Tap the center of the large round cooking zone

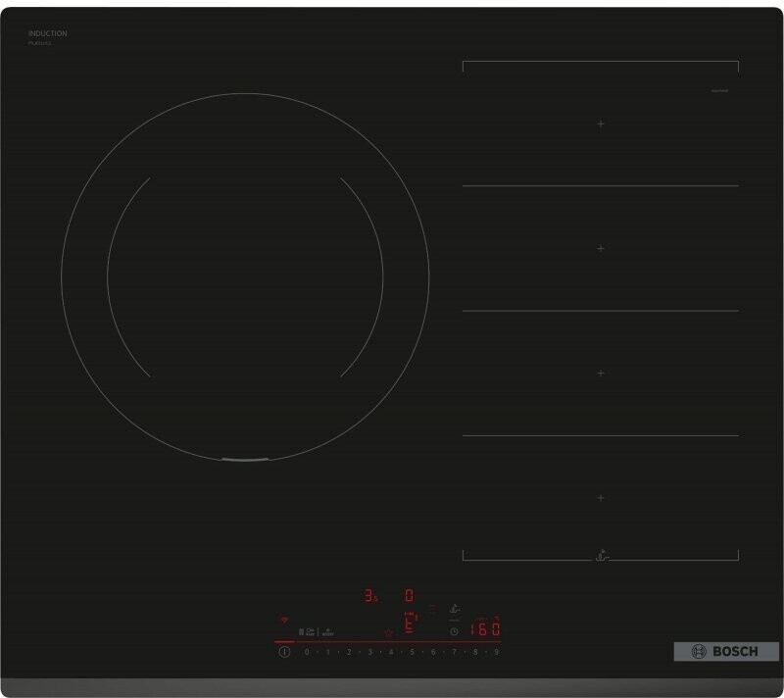pos(245,276)
